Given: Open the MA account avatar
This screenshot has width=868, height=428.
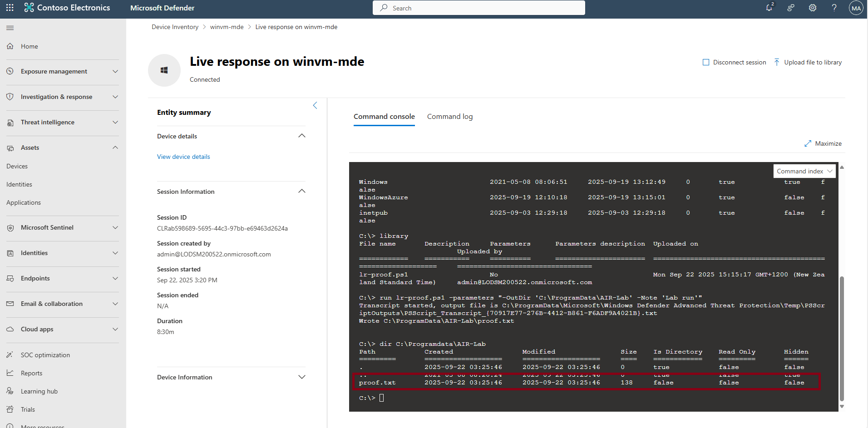Looking at the screenshot, I should tap(856, 8).
